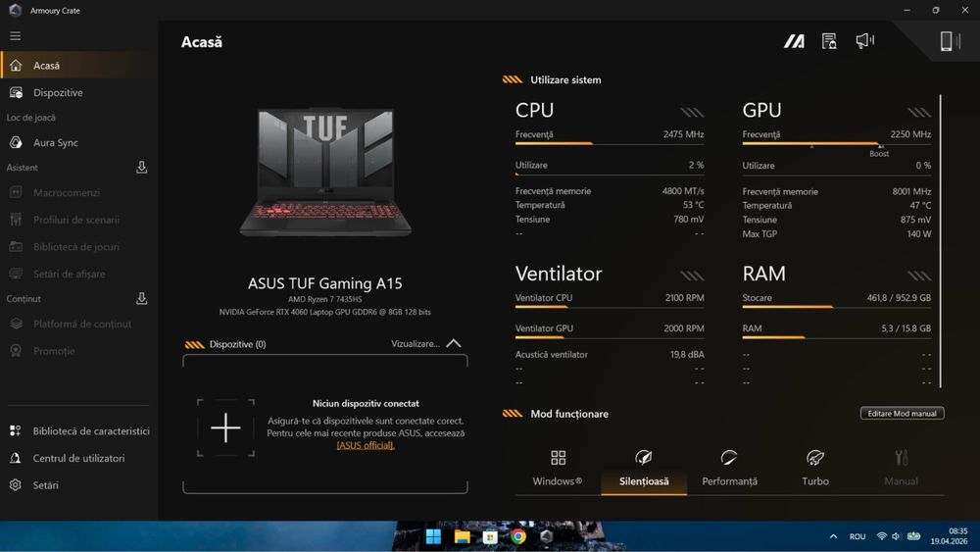This screenshot has width=980, height=552.
Task: Open Dispozitive in sidebar
Action: click(x=78, y=92)
